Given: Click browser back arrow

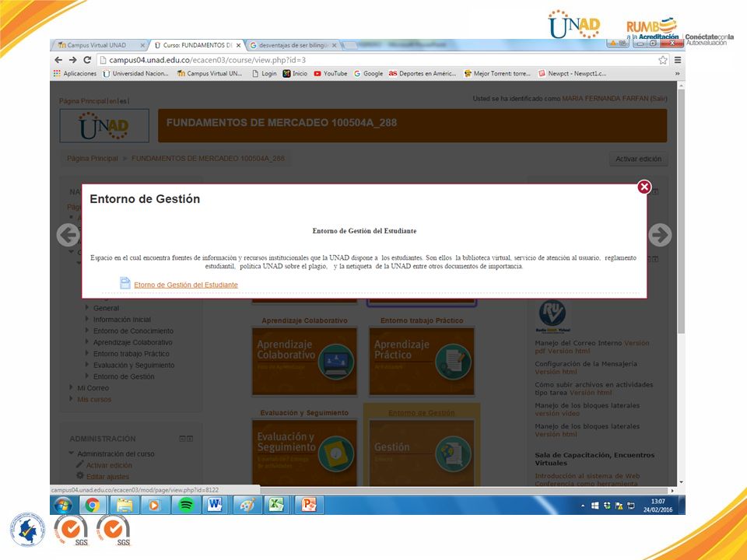Looking at the screenshot, I should click(58, 60).
